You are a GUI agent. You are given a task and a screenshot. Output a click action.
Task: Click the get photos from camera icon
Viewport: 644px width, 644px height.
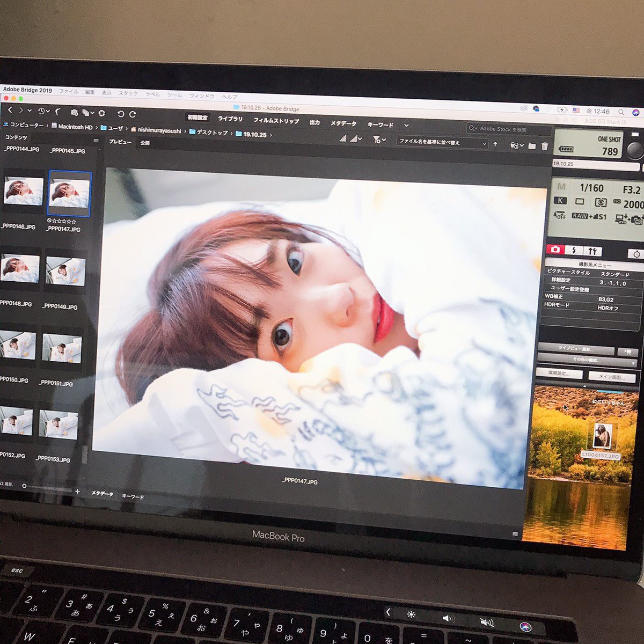click(x=74, y=113)
